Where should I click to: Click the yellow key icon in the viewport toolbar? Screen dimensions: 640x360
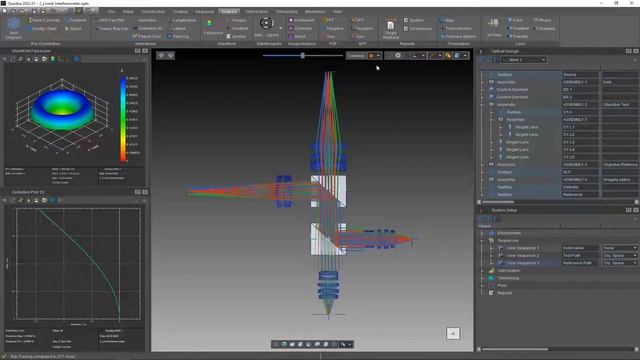(448, 56)
